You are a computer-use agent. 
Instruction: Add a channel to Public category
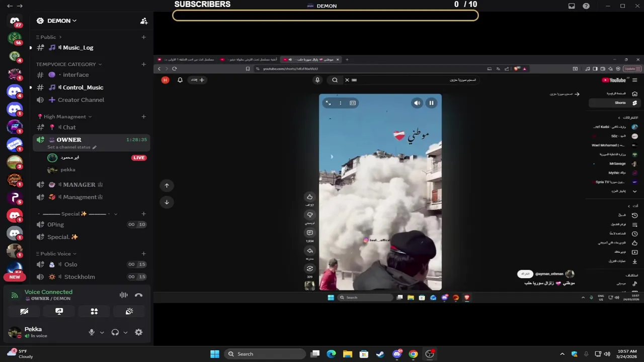[x=143, y=37]
